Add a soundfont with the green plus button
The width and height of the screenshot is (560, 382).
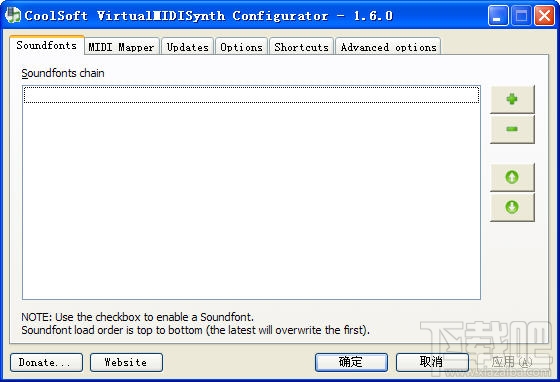(512, 99)
